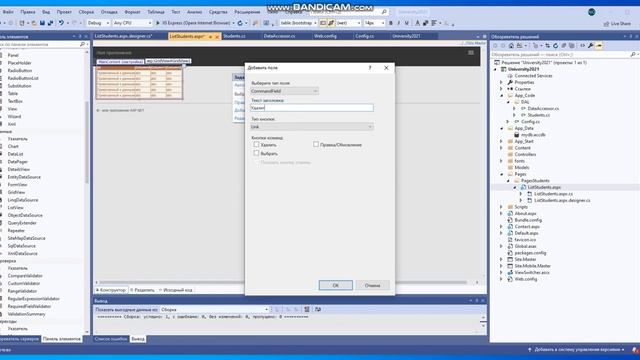
Task: Open the Список ошибок tab
Action: (111, 339)
